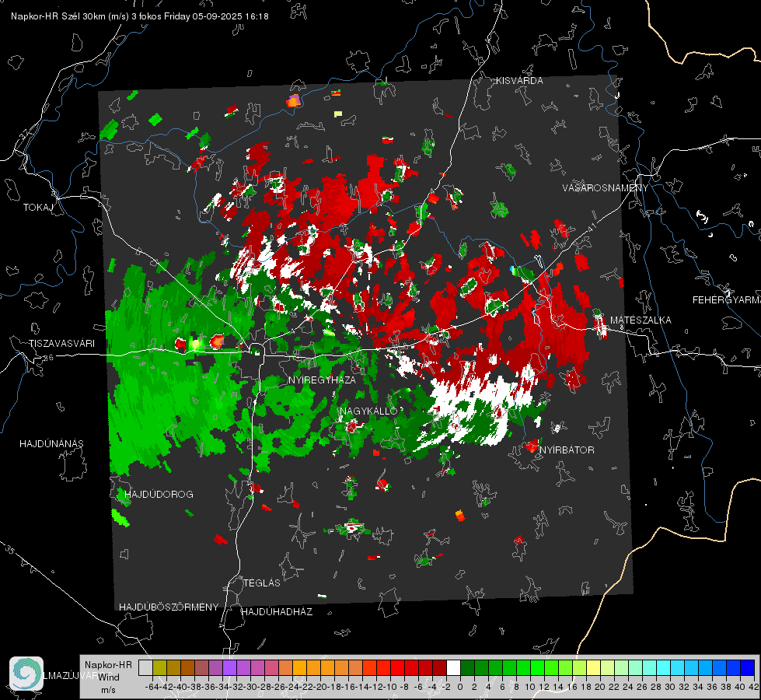
Task: Select the TÉGLÁS town label
Action: pyautogui.click(x=262, y=583)
